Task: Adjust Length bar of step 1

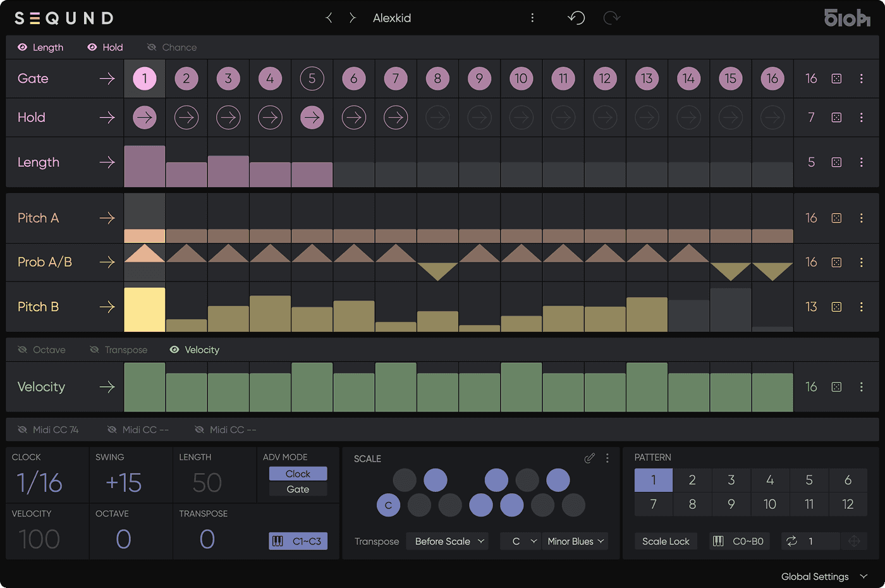Action: point(145,166)
